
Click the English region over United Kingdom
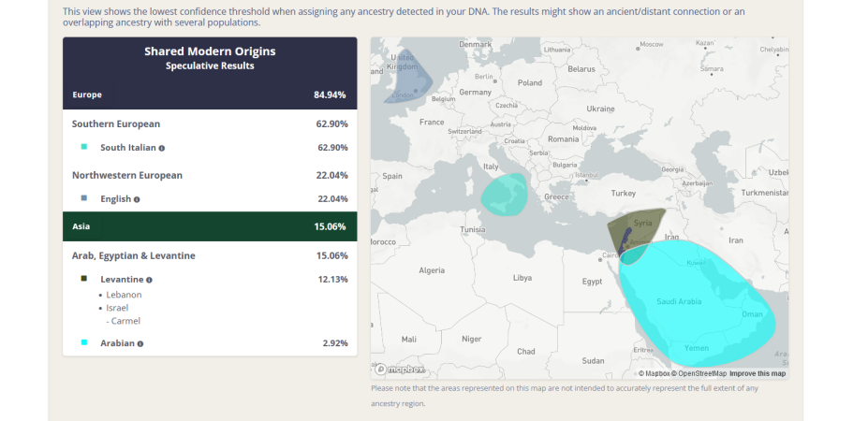click(409, 78)
